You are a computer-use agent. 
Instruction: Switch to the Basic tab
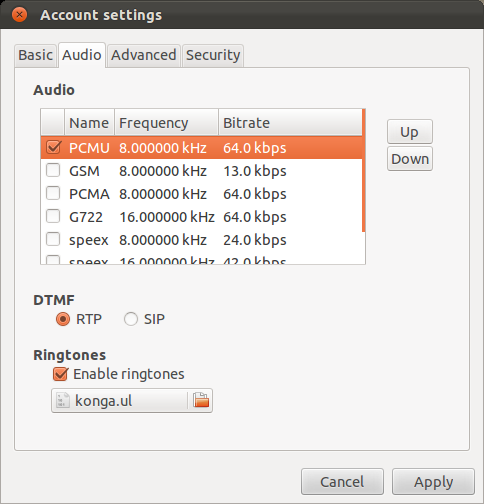point(35,55)
